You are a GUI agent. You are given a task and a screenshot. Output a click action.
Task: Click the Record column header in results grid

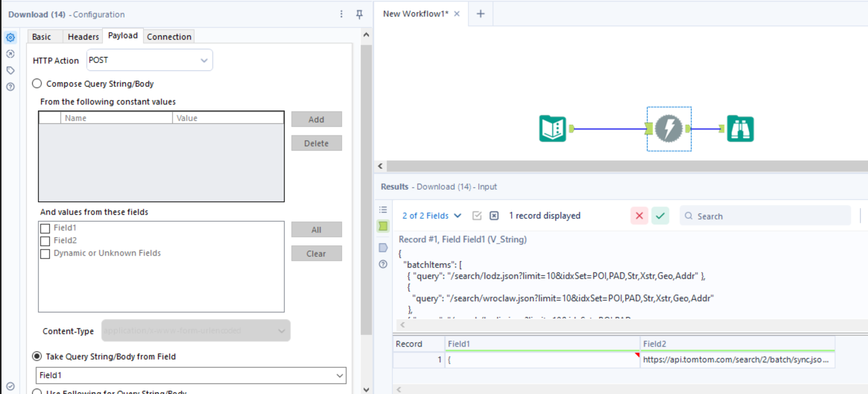[x=419, y=344]
